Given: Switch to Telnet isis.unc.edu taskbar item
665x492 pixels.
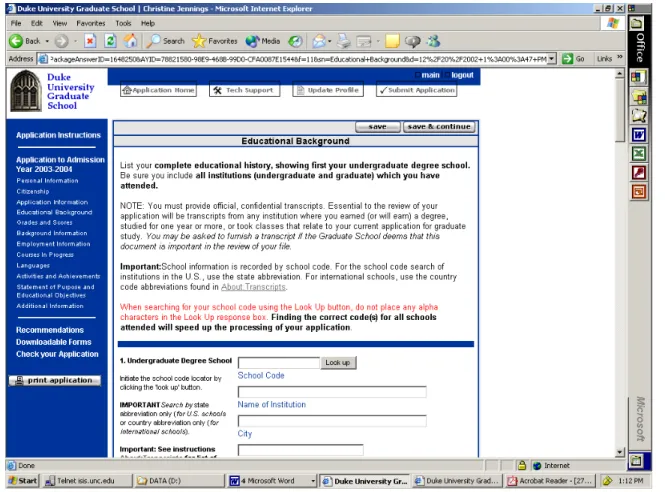Looking at the screenshot, I should click(x=86, y=481).
